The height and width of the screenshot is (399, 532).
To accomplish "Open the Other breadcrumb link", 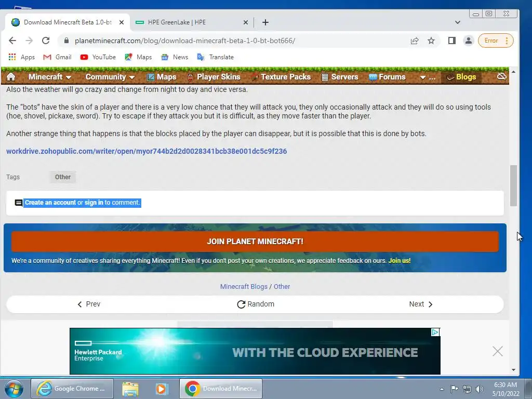I will point(282,287).
